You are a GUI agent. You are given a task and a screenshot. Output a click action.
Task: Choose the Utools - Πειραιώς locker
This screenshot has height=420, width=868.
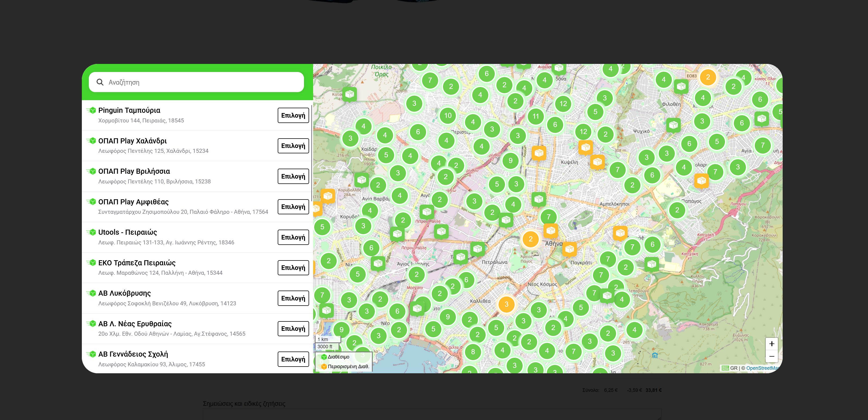tap(293, 237)
